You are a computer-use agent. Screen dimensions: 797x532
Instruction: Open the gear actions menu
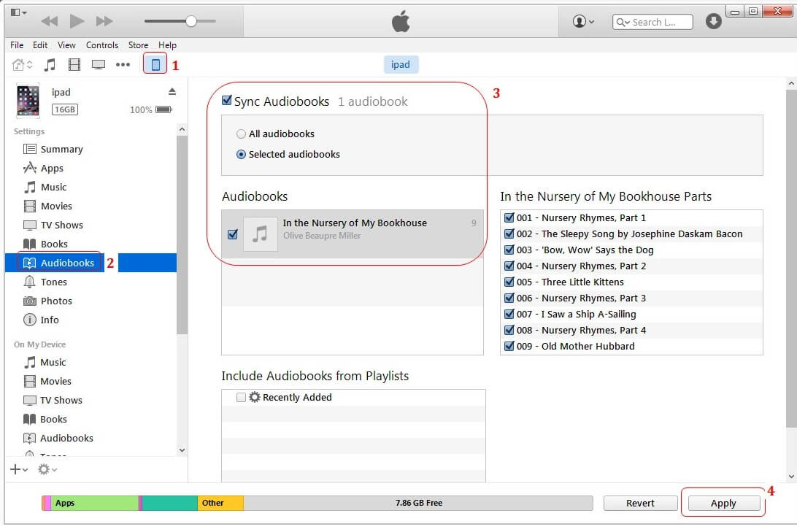pyautogui.click(x=47, y=469)
